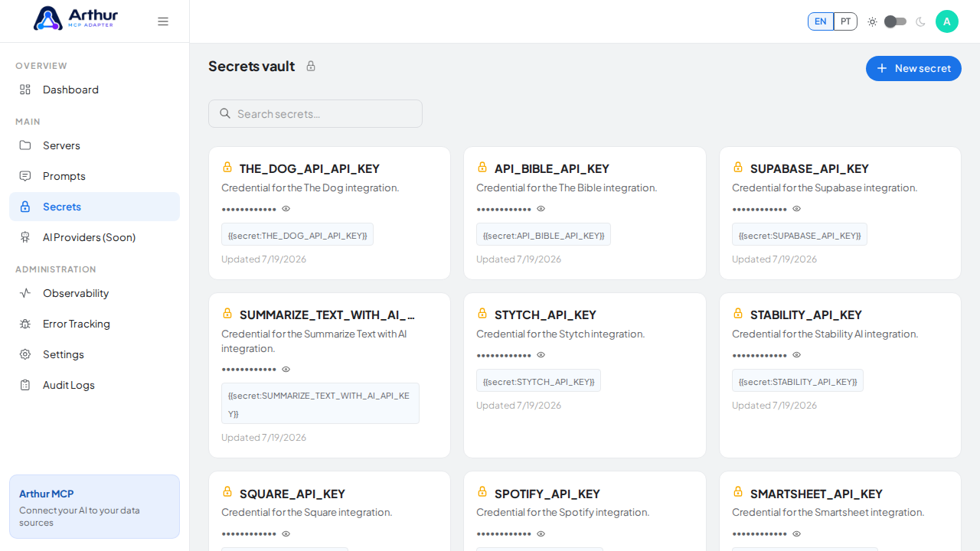Click the lock icon next to Secrets vault
This screenshot has height=551, width=980.
coord(311,66)
